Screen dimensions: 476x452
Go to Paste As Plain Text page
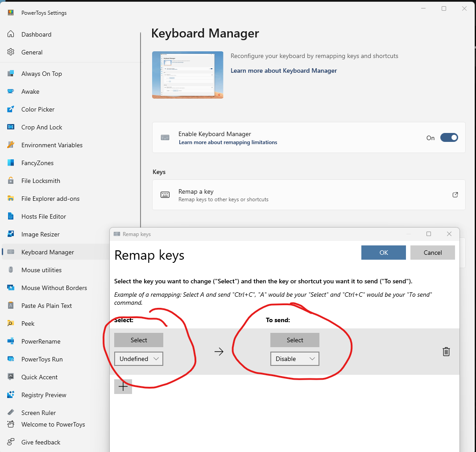pos(46,306)
